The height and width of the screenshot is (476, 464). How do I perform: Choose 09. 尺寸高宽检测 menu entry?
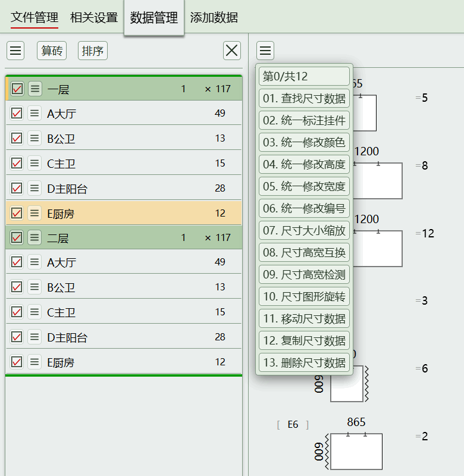pyautogui.click(x=304, y=274)
